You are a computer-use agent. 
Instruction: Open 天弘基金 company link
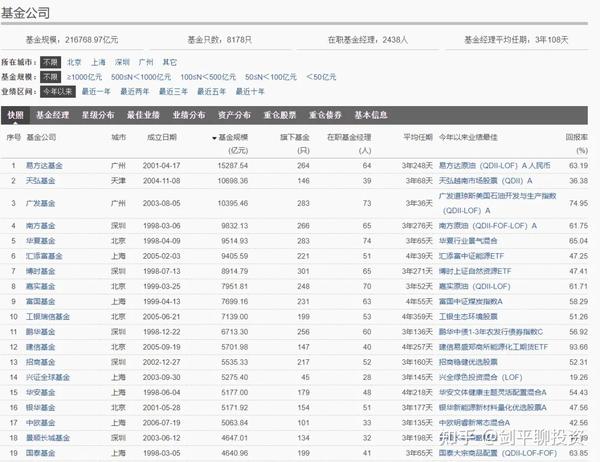(x=41, y=181)
